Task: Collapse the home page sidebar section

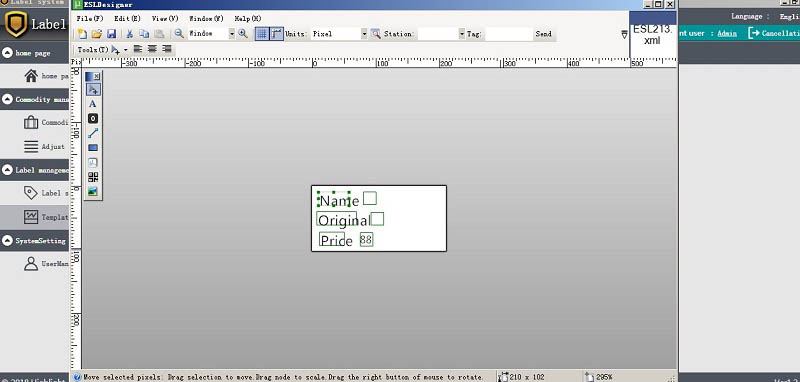Action: point(7,53)
